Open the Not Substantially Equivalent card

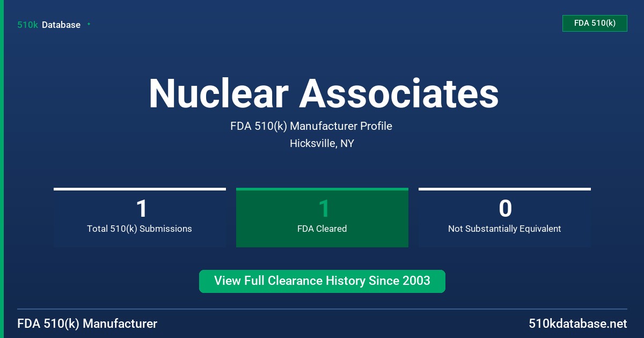[504, 218]
